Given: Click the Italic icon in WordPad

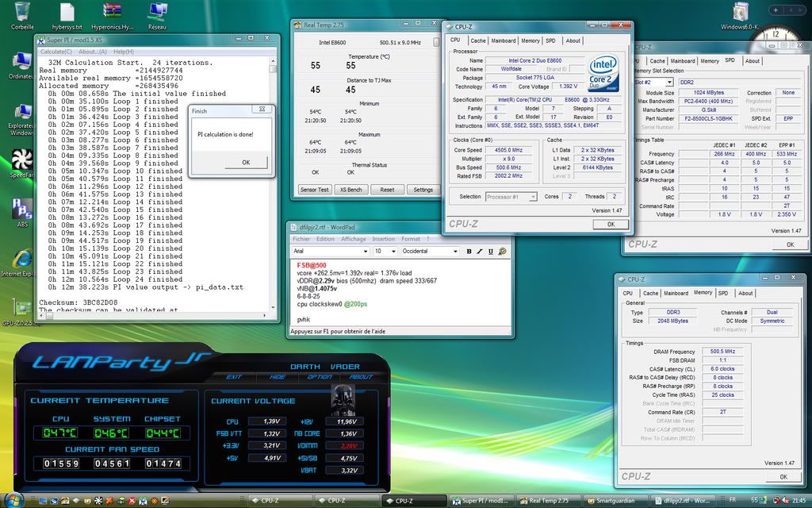Looking at the screenshot, I should 480,251.
